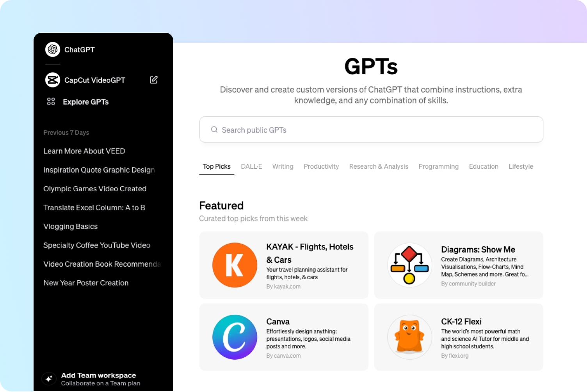
Task: Click the Diagrams: Show Me flowchart icon
Action: point(409,265)
